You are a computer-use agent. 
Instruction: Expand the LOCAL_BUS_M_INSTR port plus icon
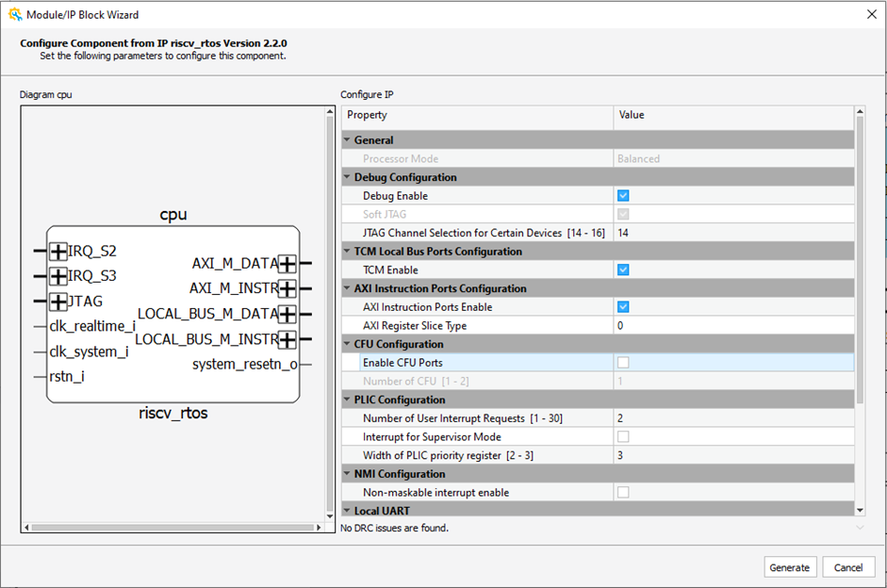click(x=287, y=340)
